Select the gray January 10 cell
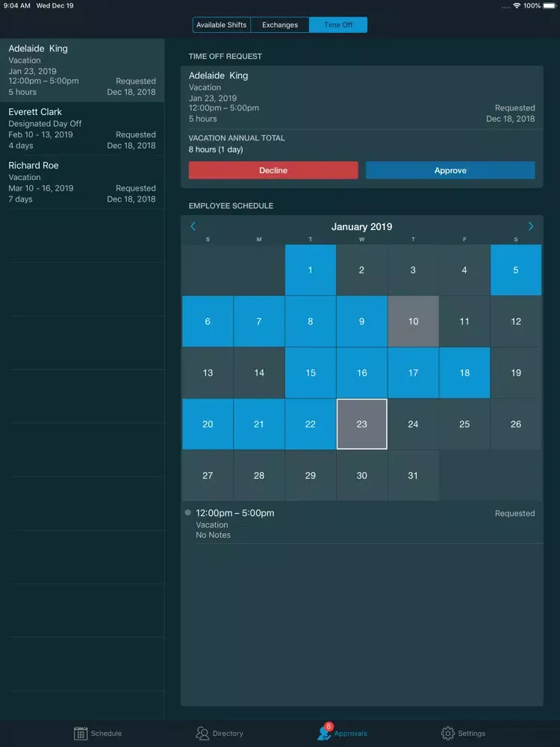This screenshot has height=747, width=560. click(414, 321)
